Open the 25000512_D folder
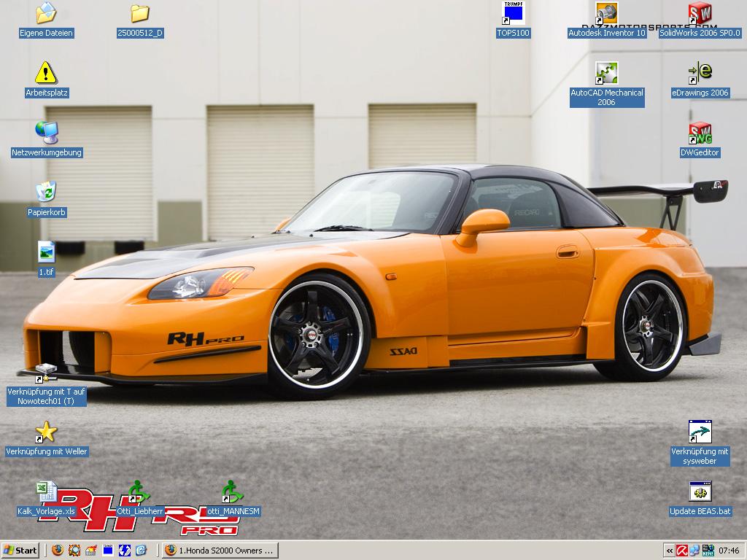The width and height of the screenshot is (747, 560). (x=139, y=13)
